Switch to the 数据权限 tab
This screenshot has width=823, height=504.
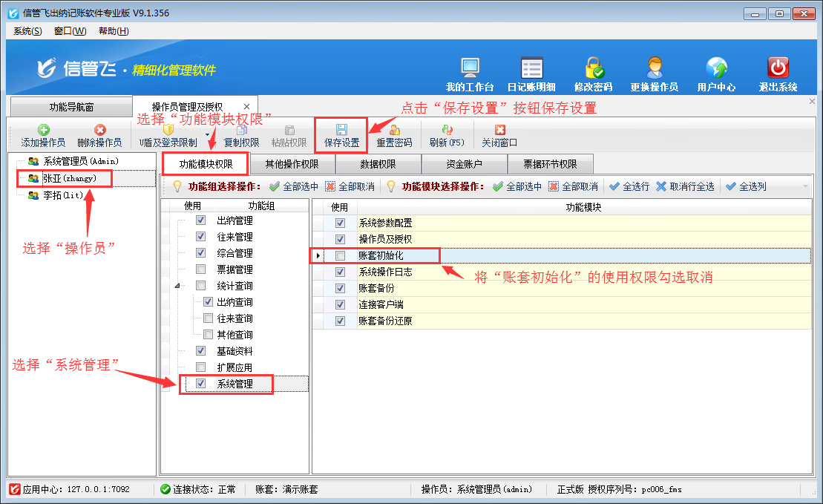pyautogui.click(x=378, y=164)
